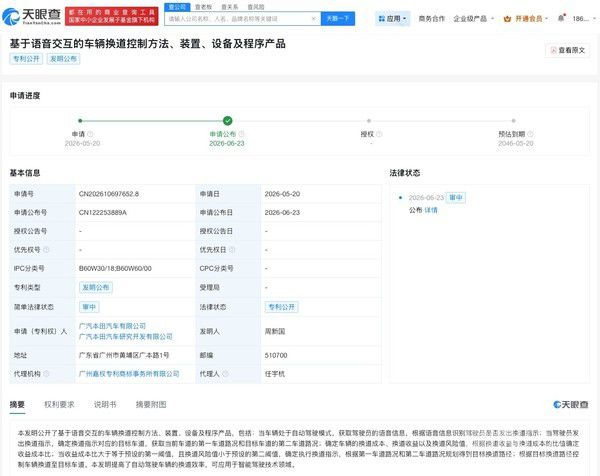Viewport: 600px width, 476px height.
Task: Switch to the 说明书 tab
Action: click(105, 404)
